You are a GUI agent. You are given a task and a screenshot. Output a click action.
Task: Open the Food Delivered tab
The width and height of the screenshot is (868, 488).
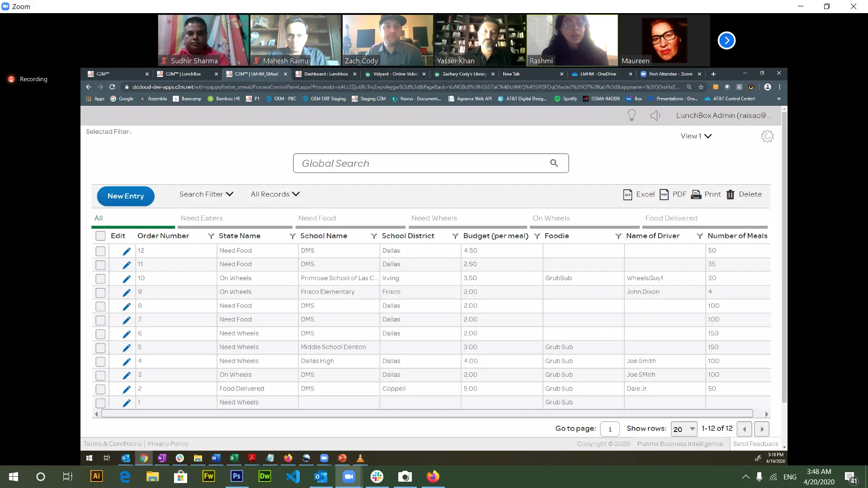(x=671, y=218)
